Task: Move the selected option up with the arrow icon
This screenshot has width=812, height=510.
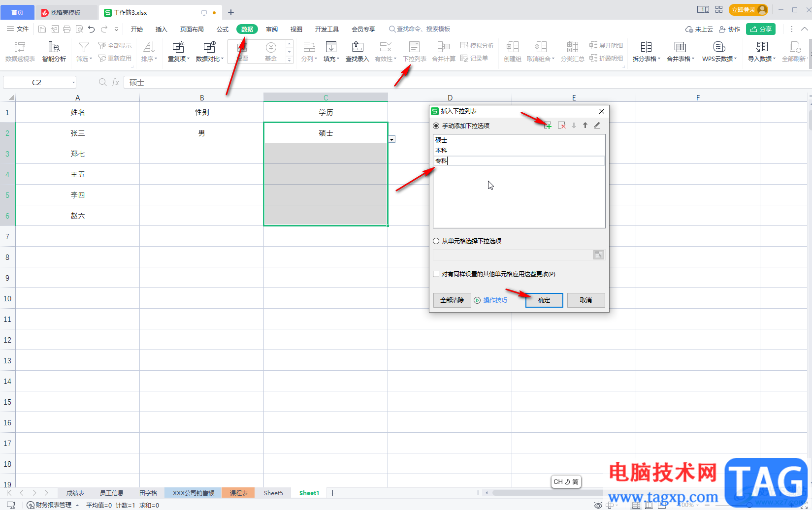Action: [585, 126]
